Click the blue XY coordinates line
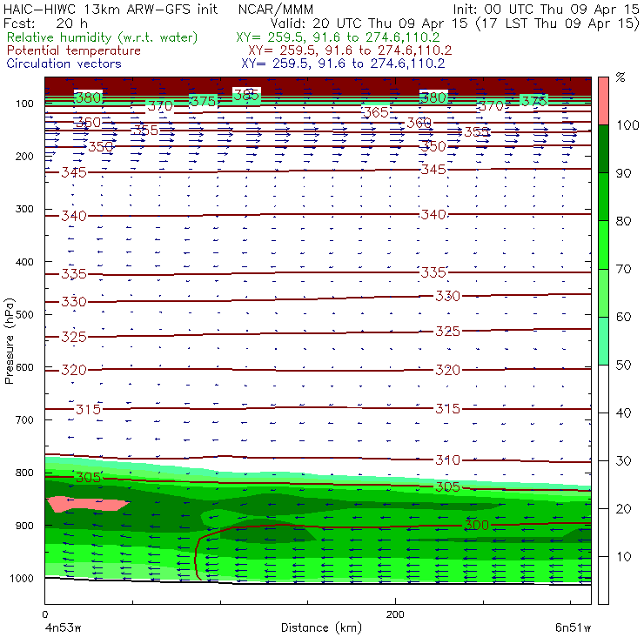644x644 pixels. tap(343, 64)
